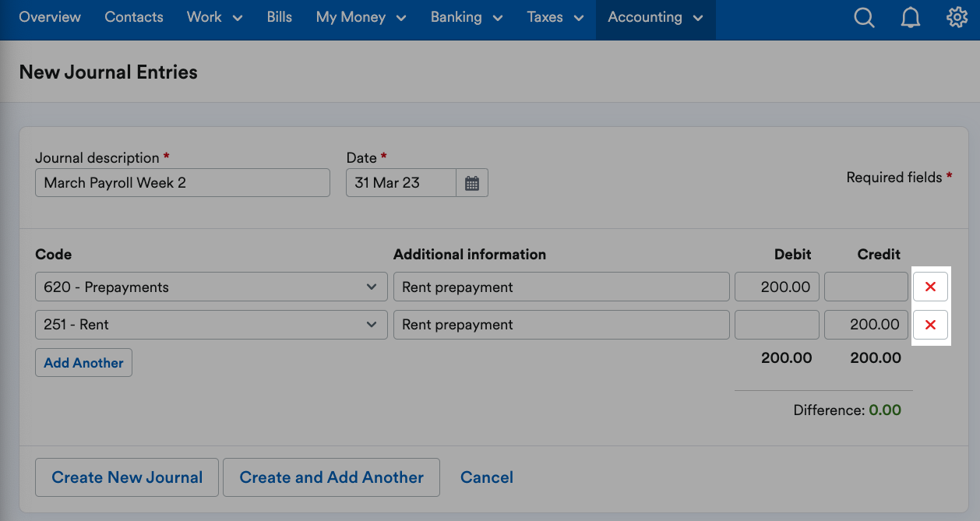
Task: Delete the 251 - Rent journal line
Action: pos(930,325)
